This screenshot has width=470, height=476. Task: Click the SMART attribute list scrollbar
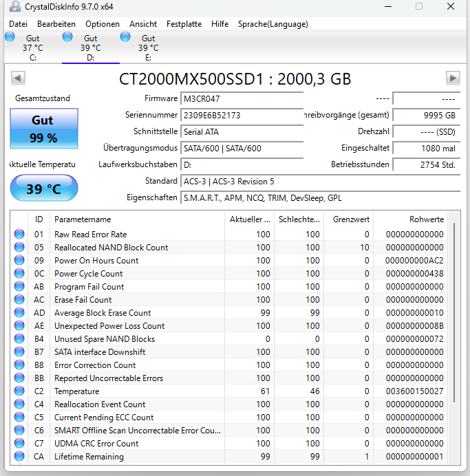454,313
